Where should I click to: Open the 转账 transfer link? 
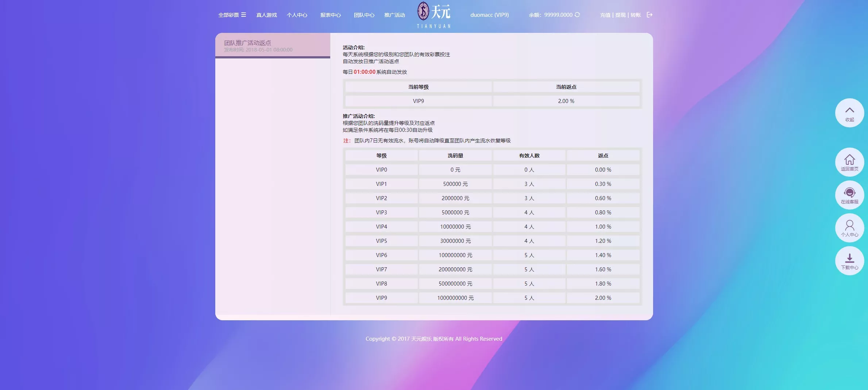tap(636, 15)
